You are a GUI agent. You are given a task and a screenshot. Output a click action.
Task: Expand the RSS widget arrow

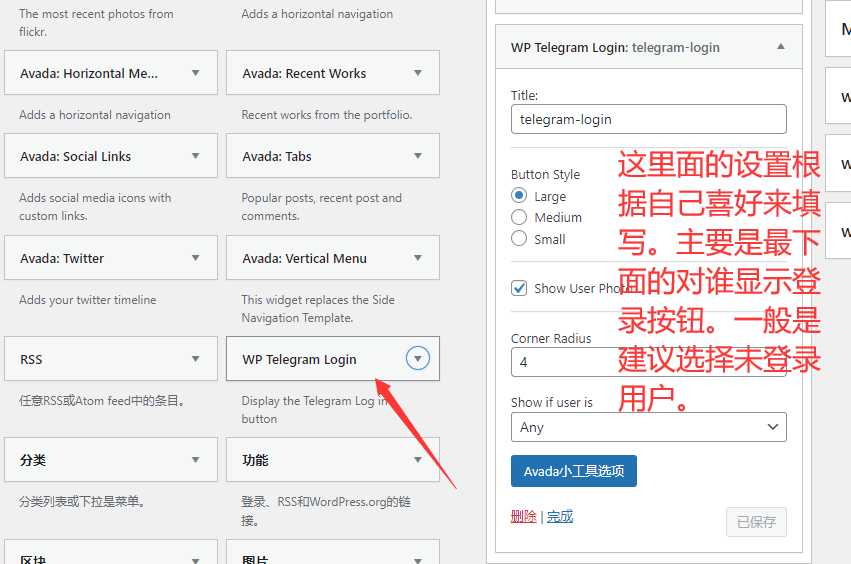click(x=195, y=359)
